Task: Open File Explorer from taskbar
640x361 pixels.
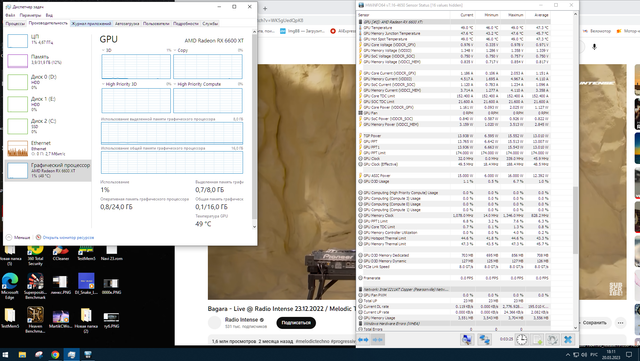Action: click(22, 354)
